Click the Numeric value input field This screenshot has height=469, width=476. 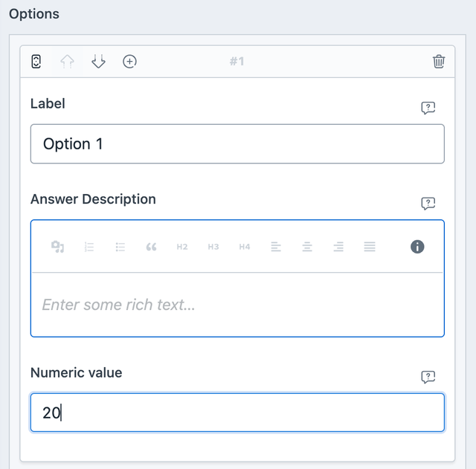(x=237, y=413)
